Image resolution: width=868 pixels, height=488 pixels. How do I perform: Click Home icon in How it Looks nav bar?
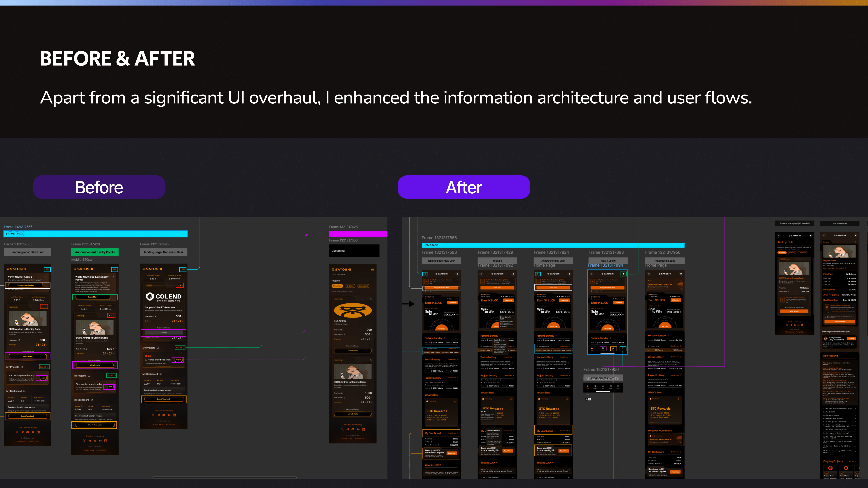pyautogui.click(x=592, y=349)
